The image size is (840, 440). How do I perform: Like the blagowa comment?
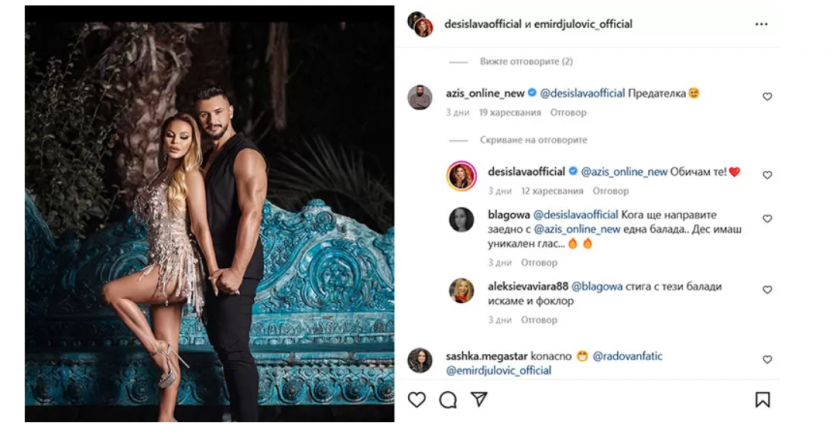767,219
